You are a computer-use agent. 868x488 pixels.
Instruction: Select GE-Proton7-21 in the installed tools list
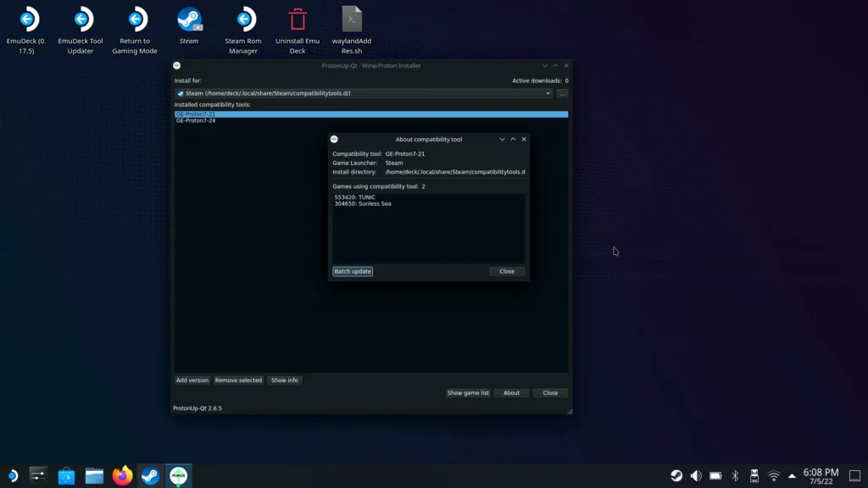point(371,114)
